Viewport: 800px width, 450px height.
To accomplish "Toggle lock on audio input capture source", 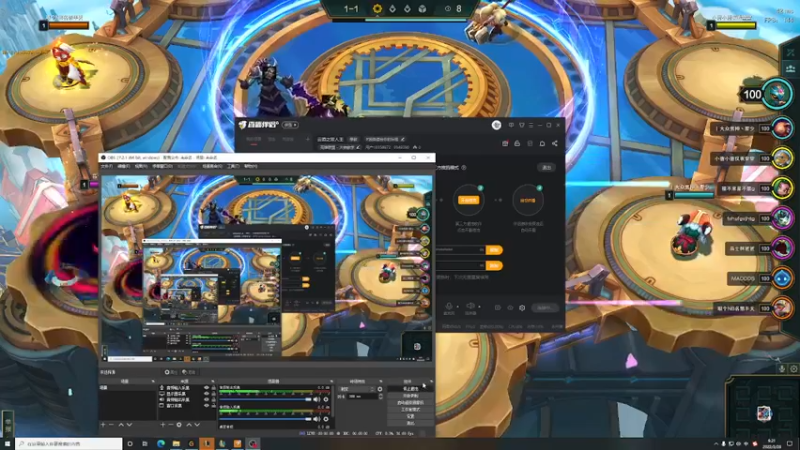I will pos(214,388).
